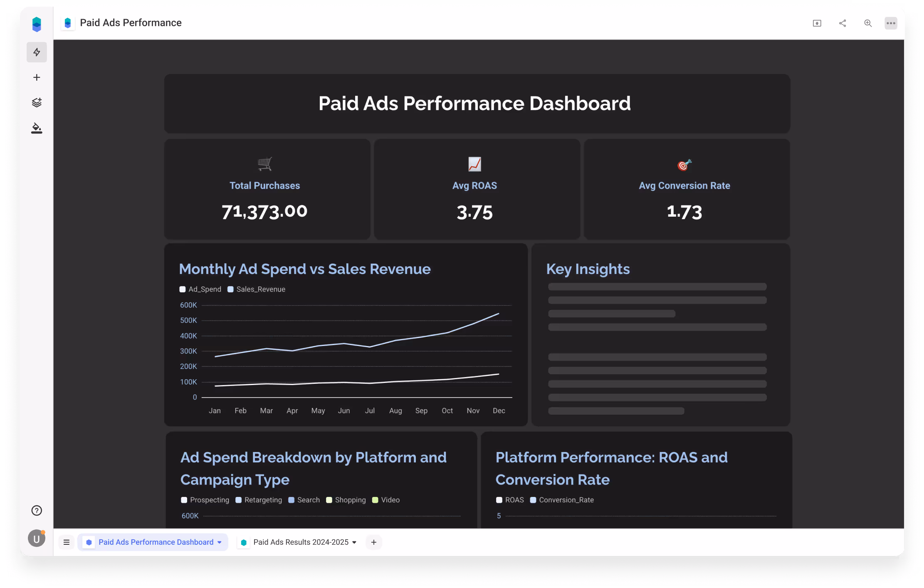Expand the Paid Ads Results 2024-2025 tab dropdown
This screenshot has width=924, height=588.
point(354,542)
